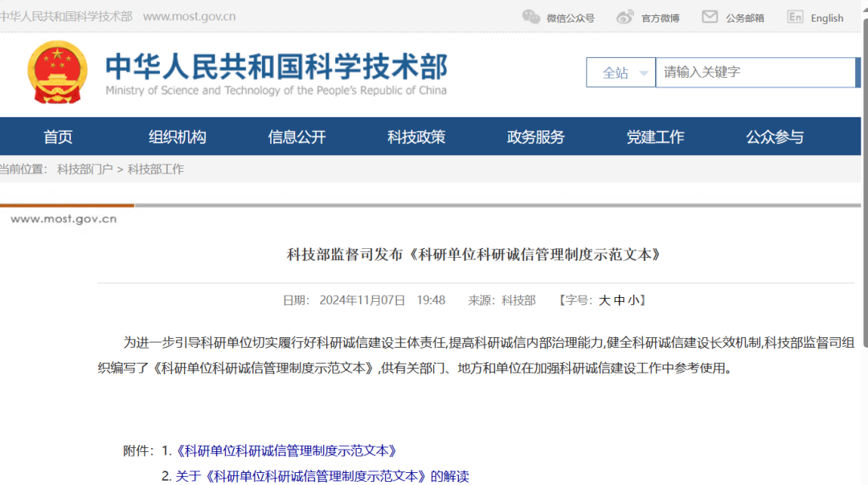This screenshot has width=868, height=485.
Task: Click the 科技部工作 breadcrumb link
Action: pyautogui.click(x=156, y=169)
